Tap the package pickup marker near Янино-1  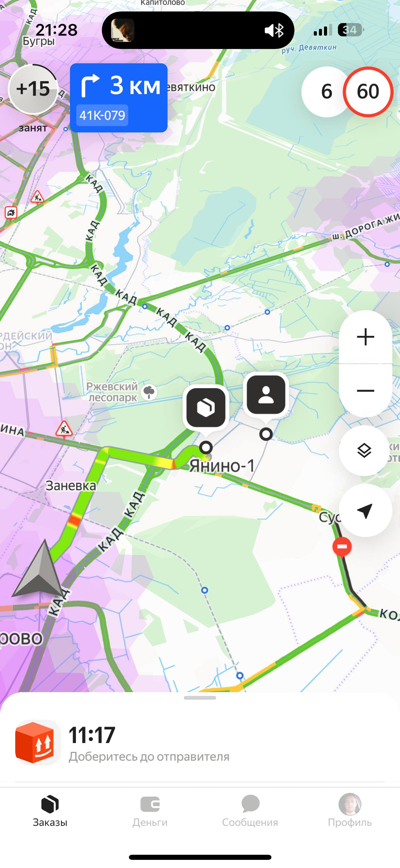(206, 407)
